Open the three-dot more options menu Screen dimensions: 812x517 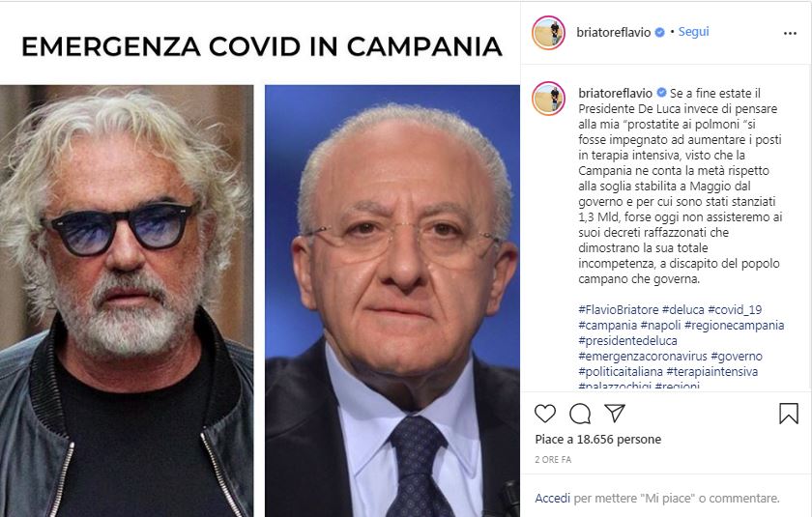(x=791, y=33)
